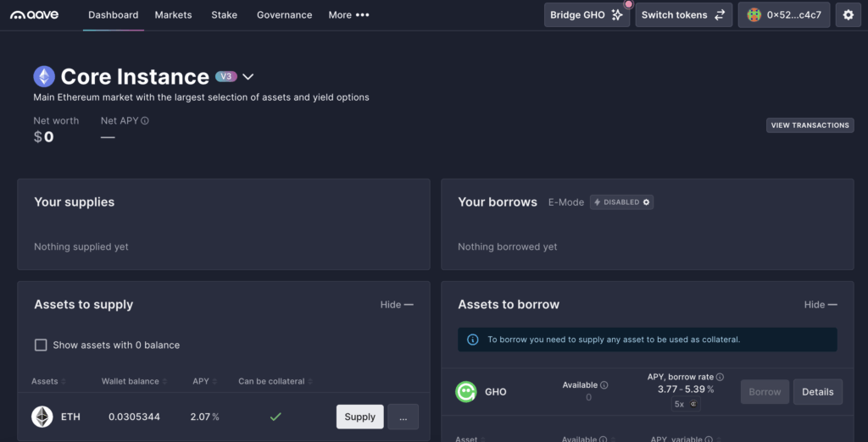Click the disabled GHO Borrow button

coord(765,392)
